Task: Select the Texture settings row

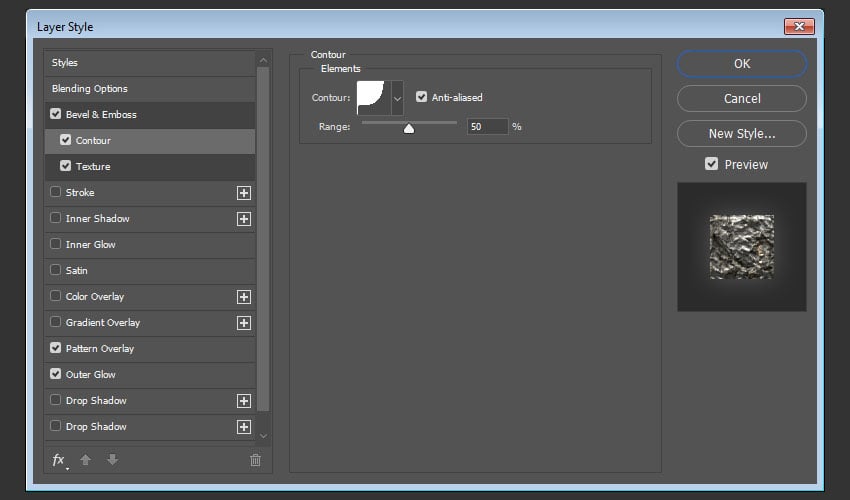Action: 150,166
